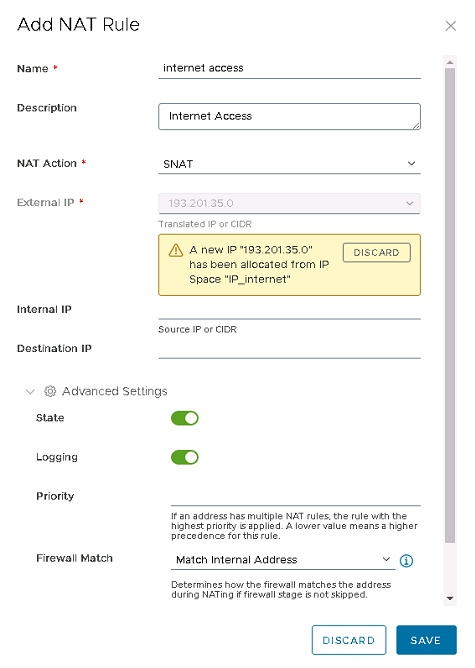Viewport: 475px width, 668px height.
Task: Disable the Logging switch
Action: [185, 458]
